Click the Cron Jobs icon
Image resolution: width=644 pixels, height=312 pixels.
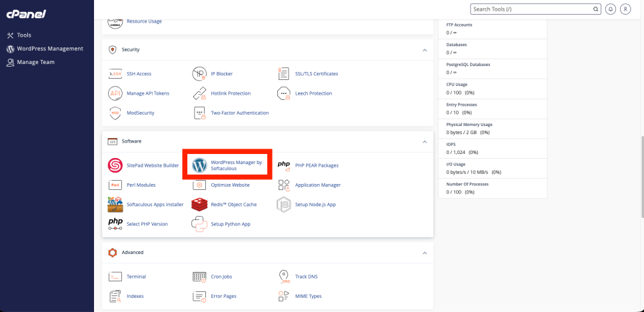tap(199, 277)
